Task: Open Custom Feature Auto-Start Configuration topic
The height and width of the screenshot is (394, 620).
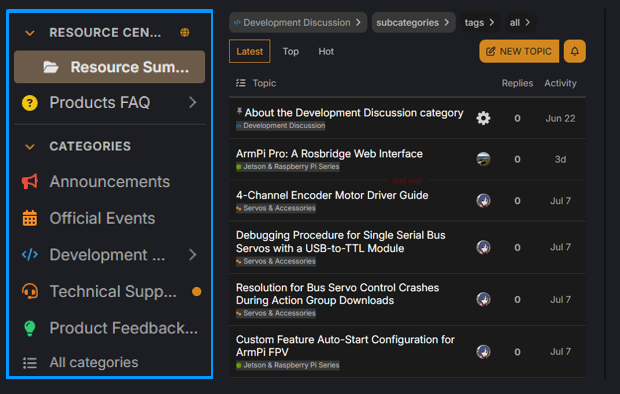Action: pyautogui.click(x=345, y=346)
